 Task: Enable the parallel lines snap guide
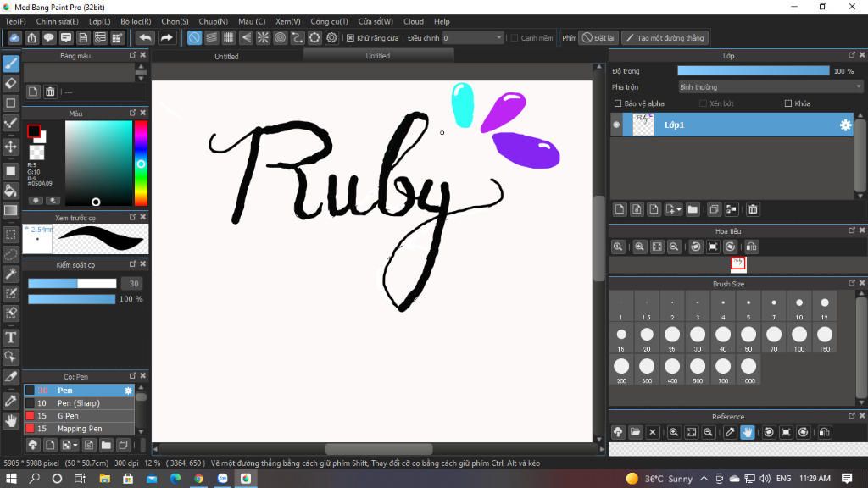pos(211,37)
